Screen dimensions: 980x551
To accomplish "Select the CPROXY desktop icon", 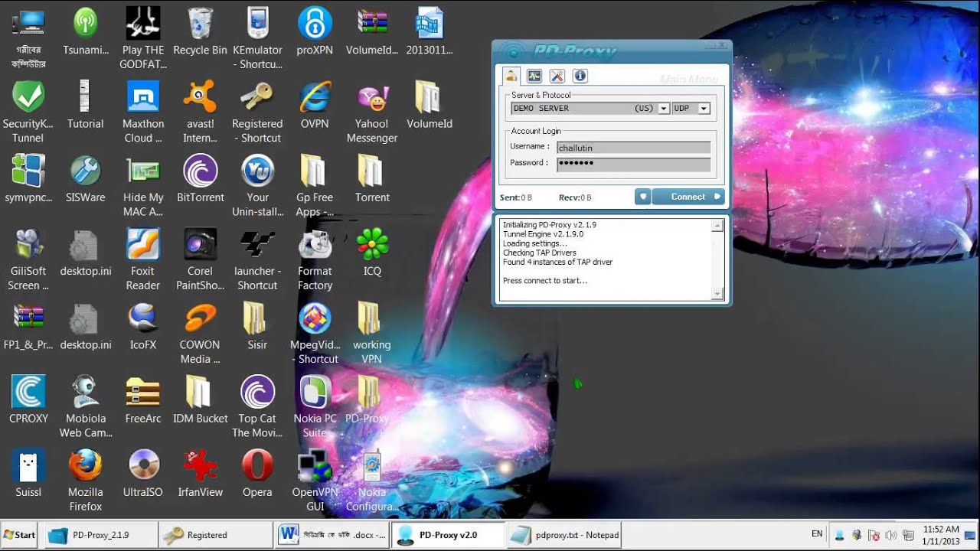I will (x=28, y=399).
